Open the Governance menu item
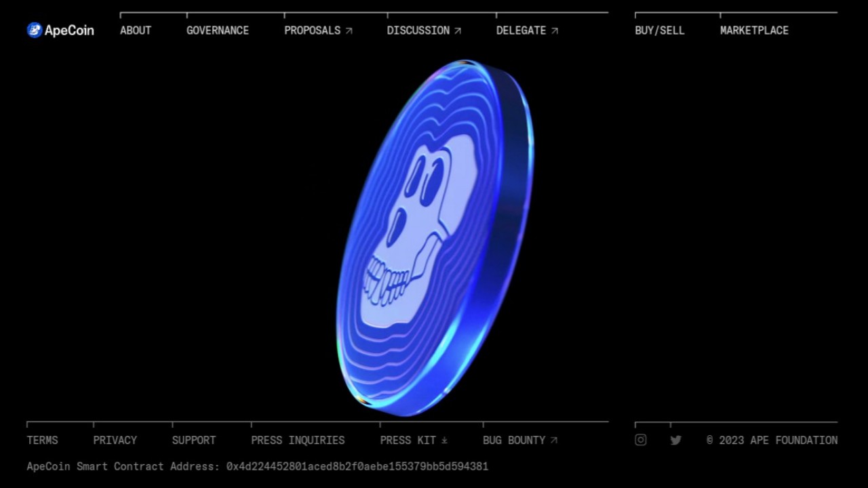Image resolution: width=868 pixels, height=488 pixels. [x=218, y=30]
